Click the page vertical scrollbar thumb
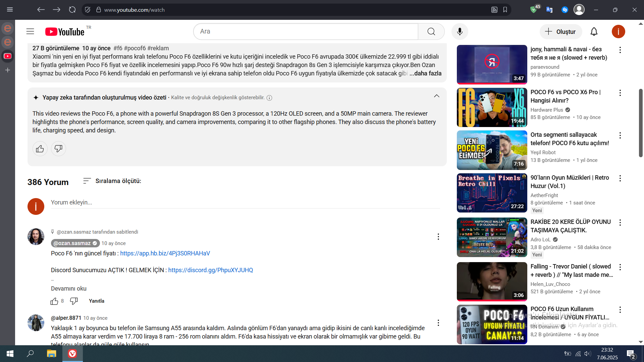 pos(641,123)
